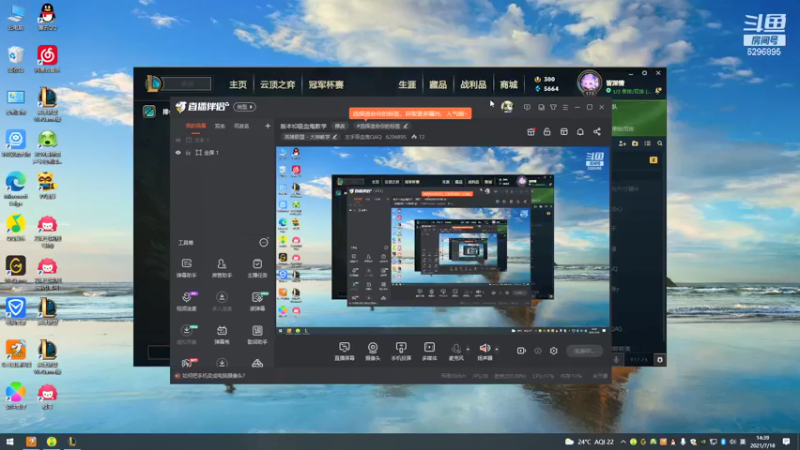Screen dimensions: 800x450
Task: Open the Windows Start menu
Action: [10, 442]
